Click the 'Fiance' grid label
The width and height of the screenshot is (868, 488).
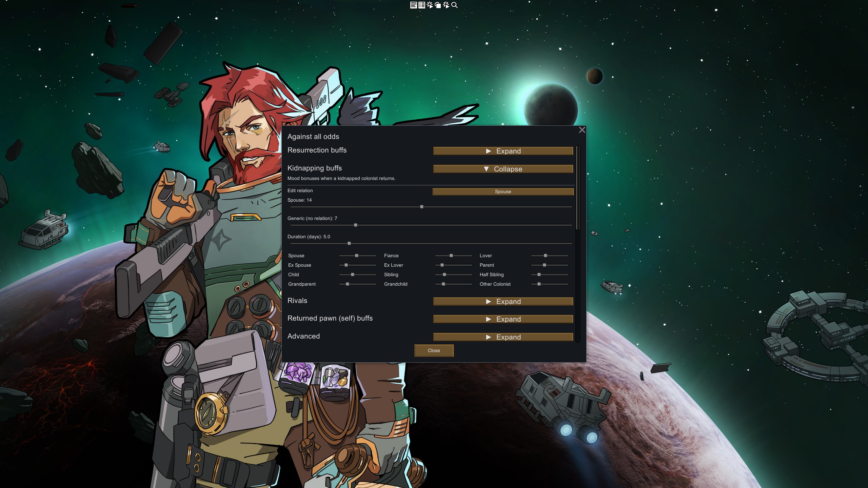coord(391,256)
